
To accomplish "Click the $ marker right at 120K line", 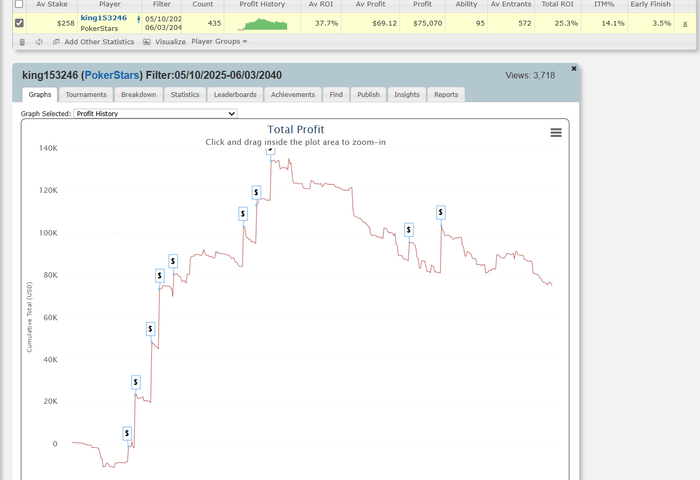I will tap(256, 192).
